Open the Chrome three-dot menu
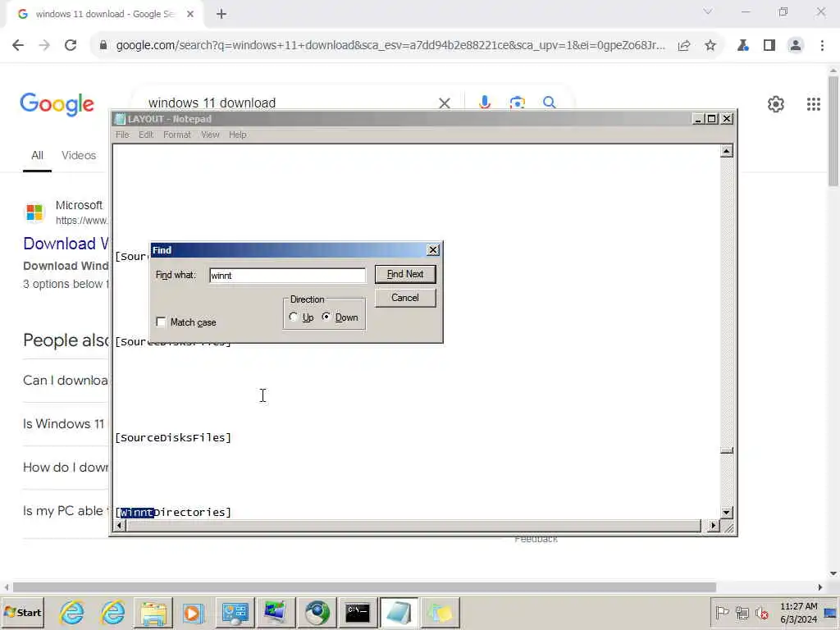Image resolution: width=840 pixels, height=630 pixels. (x=822, y=46)
